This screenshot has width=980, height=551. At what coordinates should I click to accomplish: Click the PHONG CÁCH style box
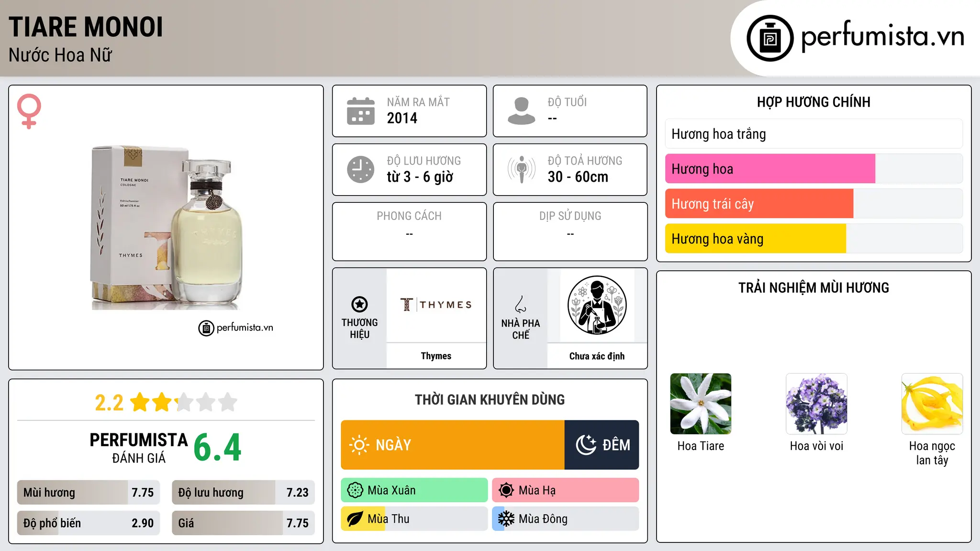[x=409, y=231]
